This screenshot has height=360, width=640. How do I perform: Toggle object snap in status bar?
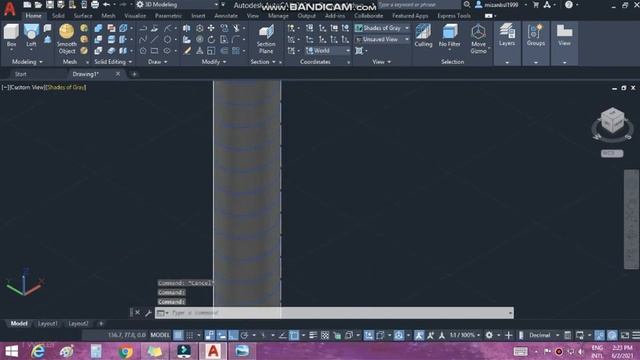pos(294,335)
